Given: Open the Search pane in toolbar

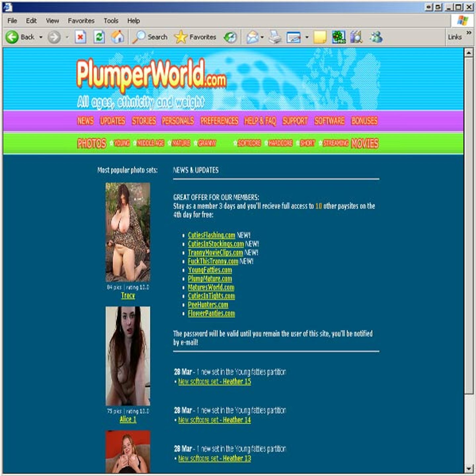Looking at the screenshot, I should pyautogui.click(x=150, y=37).
